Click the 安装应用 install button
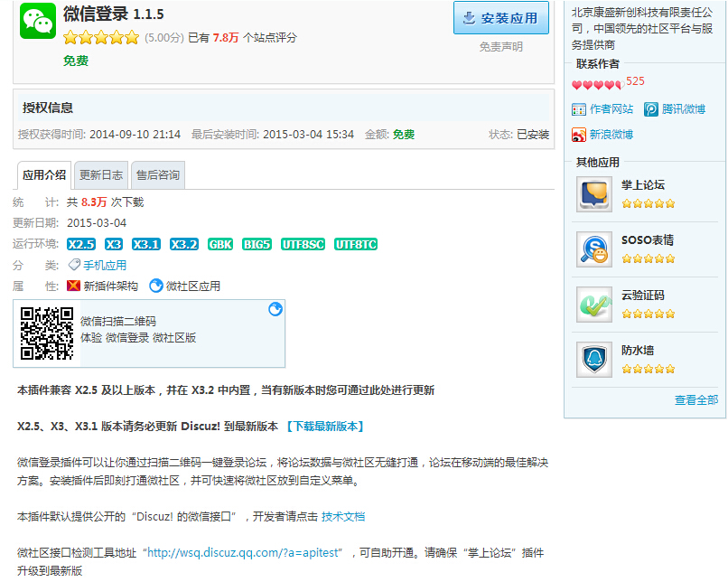The image size is (728, 582). point(501,18)
